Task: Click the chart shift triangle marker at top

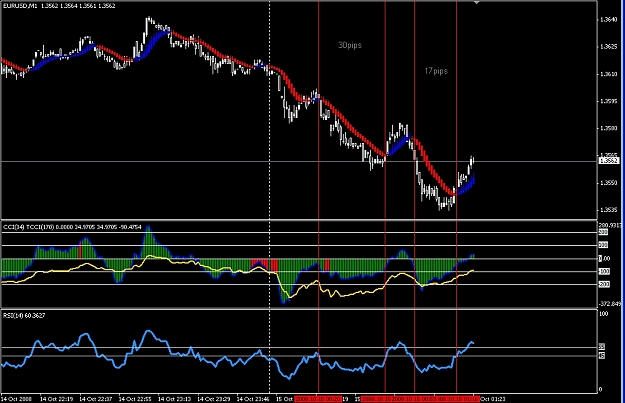Action: tap(476, 3)
